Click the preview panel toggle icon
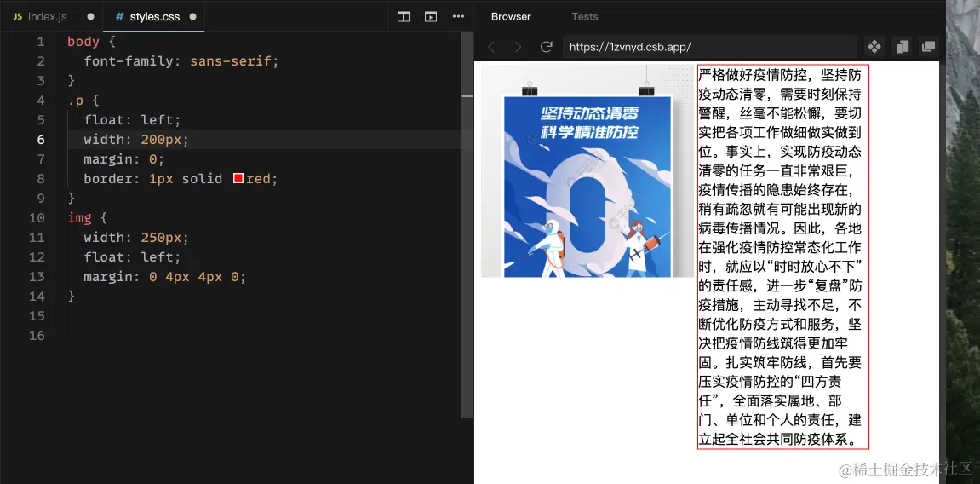Image resolution: width=980 pixels, height=484 pixels. [x=431, y=17]
